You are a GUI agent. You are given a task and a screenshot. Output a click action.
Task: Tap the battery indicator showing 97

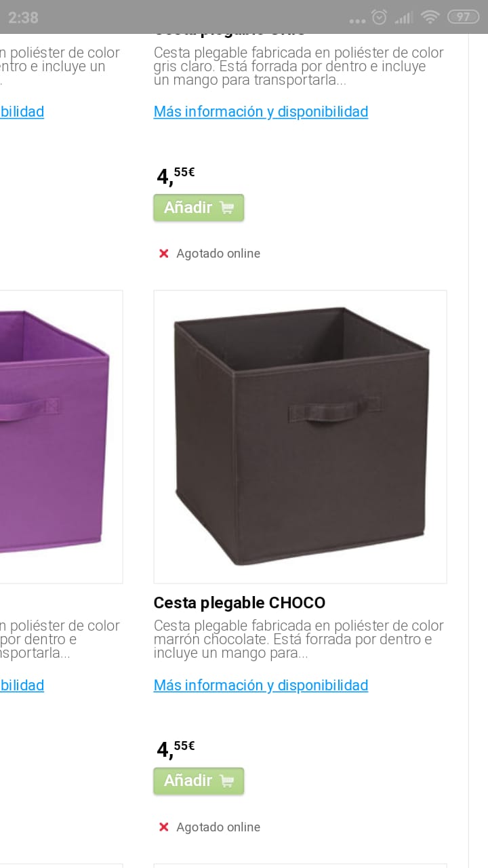tap(463, 17)
